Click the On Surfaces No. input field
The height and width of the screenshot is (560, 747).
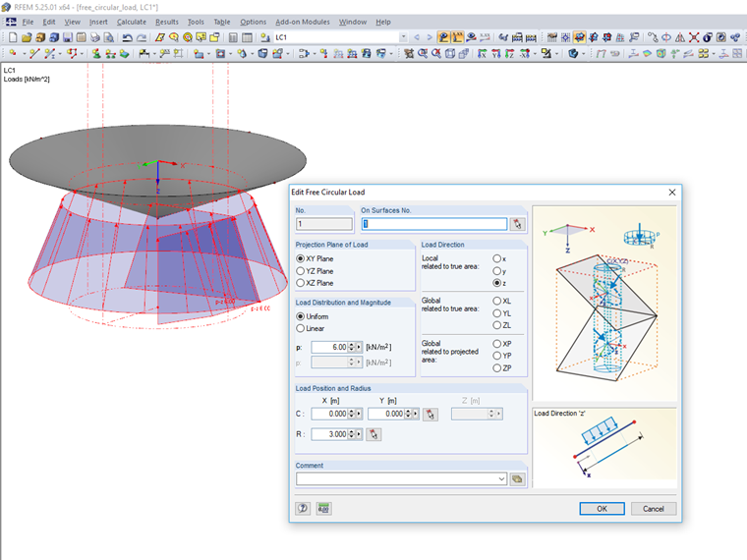pos(433,224)
